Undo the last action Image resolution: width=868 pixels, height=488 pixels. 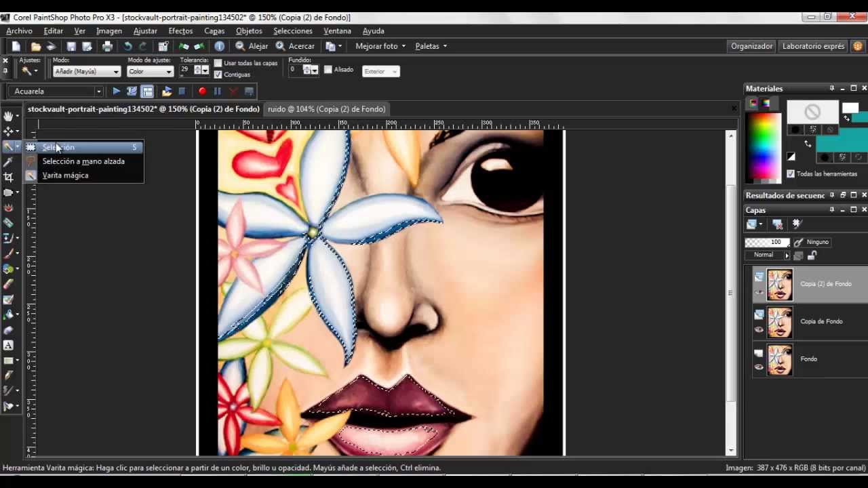point(127,46)
